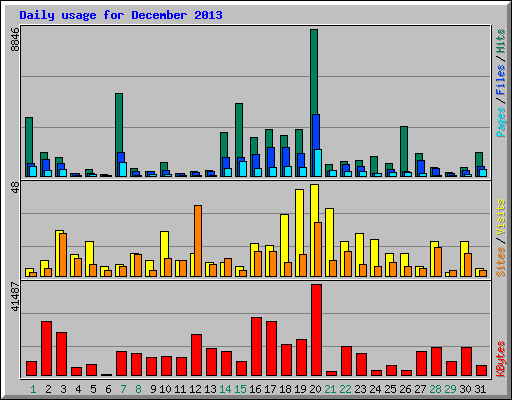Viewport: 512px width, 400px height.
Task: Click the red KBytes bar for day 20
Action: pyautogui.click(x=316, y=330)
